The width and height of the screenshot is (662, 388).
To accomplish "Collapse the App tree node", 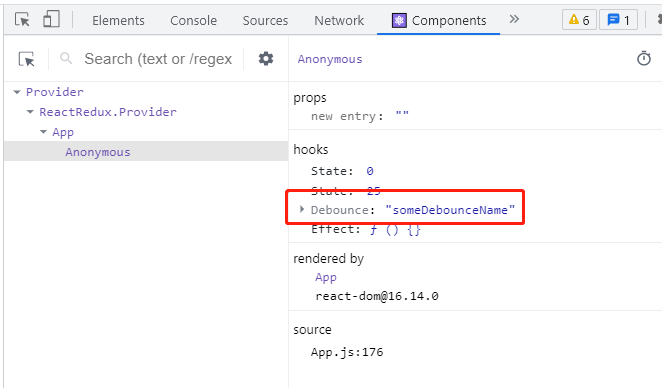I will click(x=43, y=132).
